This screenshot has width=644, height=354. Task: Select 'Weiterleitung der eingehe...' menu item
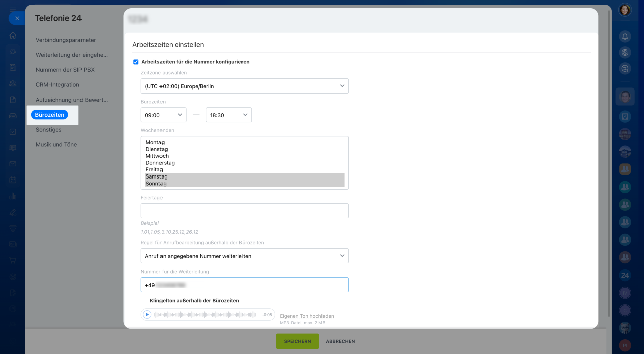(71, 55)
